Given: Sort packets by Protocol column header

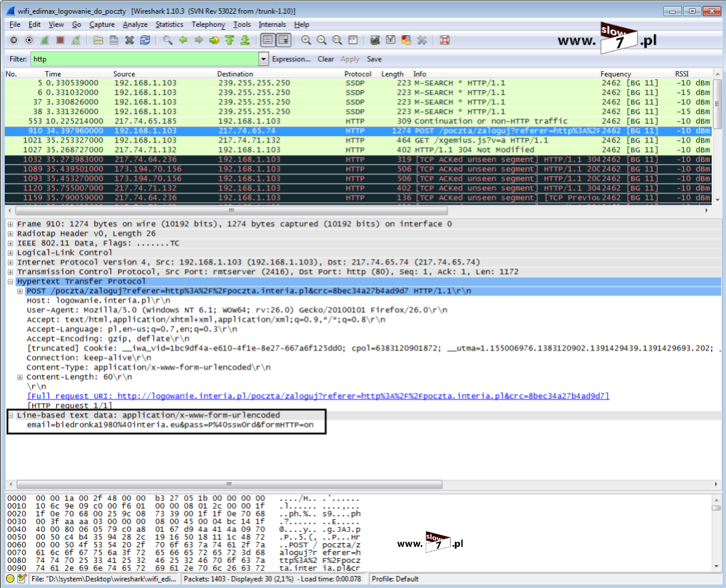Looking at the screenshot, I should [x=358, y=74].
